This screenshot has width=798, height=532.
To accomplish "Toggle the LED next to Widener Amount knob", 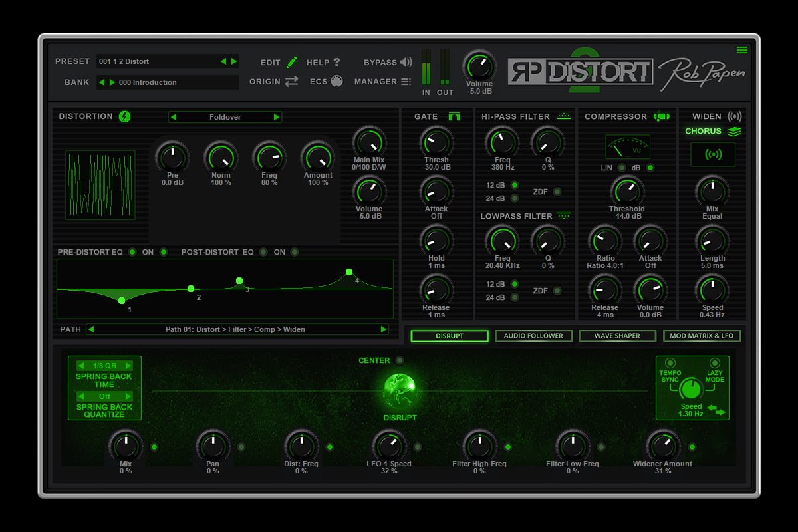I will (692, 447).
